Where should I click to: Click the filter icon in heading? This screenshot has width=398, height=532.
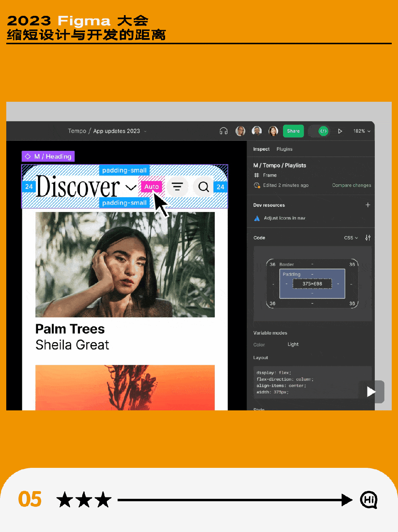click(x=177, y=187)
